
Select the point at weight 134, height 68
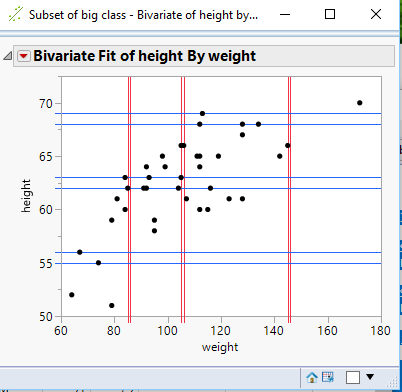[258, 124]
